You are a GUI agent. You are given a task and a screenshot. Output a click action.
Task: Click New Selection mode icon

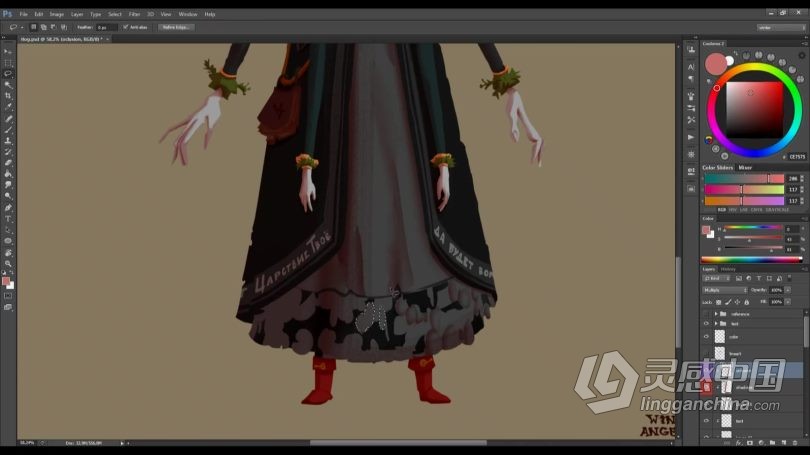pos(34,27)
